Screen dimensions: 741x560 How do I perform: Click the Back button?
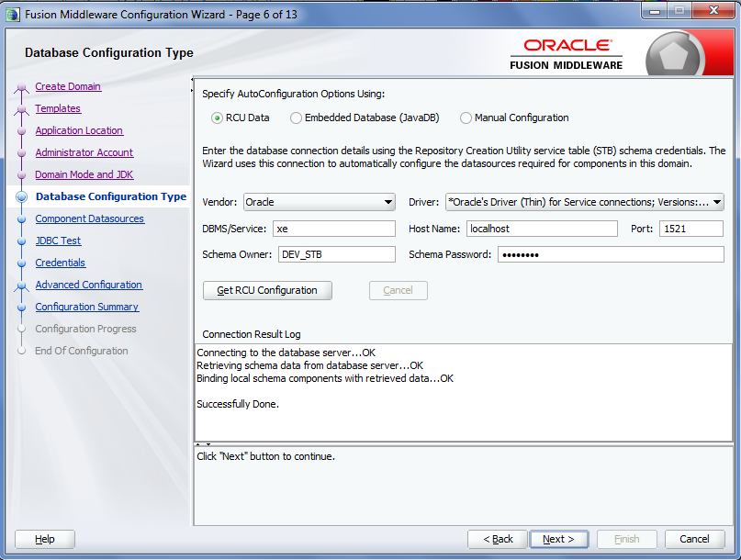point(498,539)
